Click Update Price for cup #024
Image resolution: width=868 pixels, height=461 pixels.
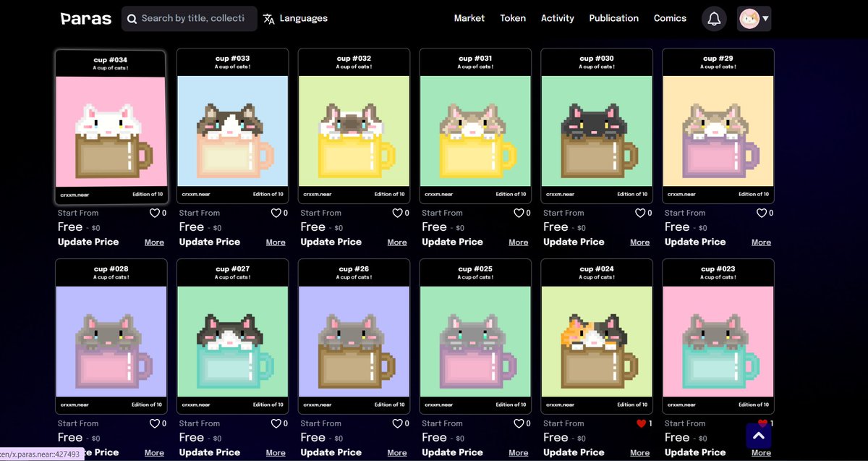pos(574,452)
